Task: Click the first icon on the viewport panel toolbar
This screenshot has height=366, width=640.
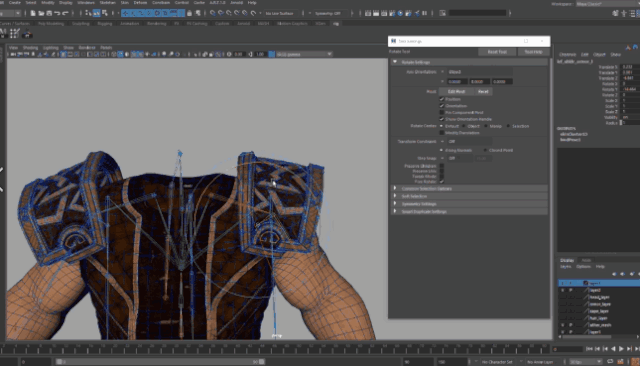Action: [x=13, y=54]
